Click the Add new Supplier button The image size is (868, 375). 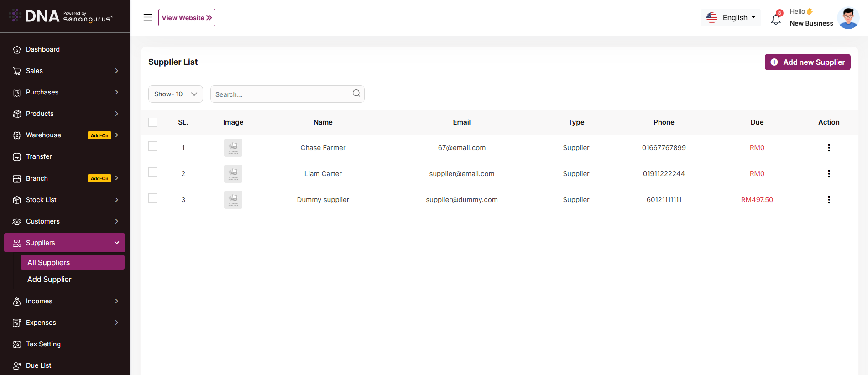click(x=807, y=62)
